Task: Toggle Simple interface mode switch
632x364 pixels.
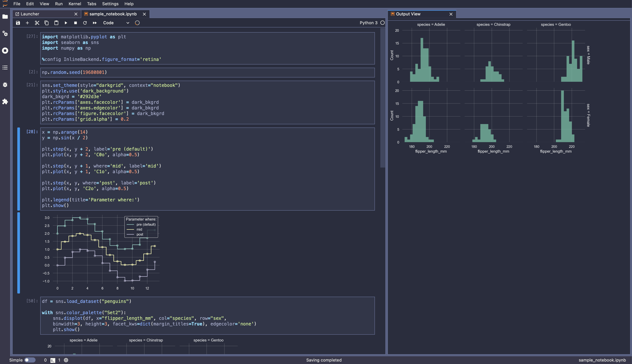Action: [x=30, y=360]
